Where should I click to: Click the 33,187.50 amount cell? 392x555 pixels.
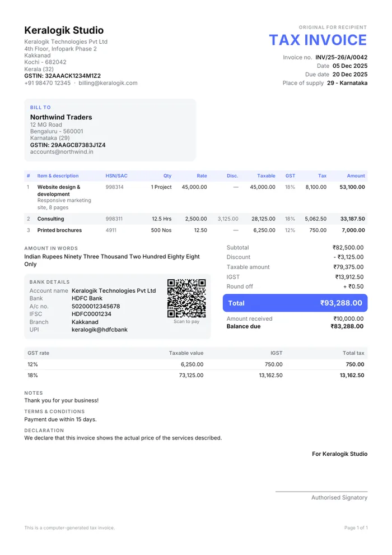click(x=352, y=219)
